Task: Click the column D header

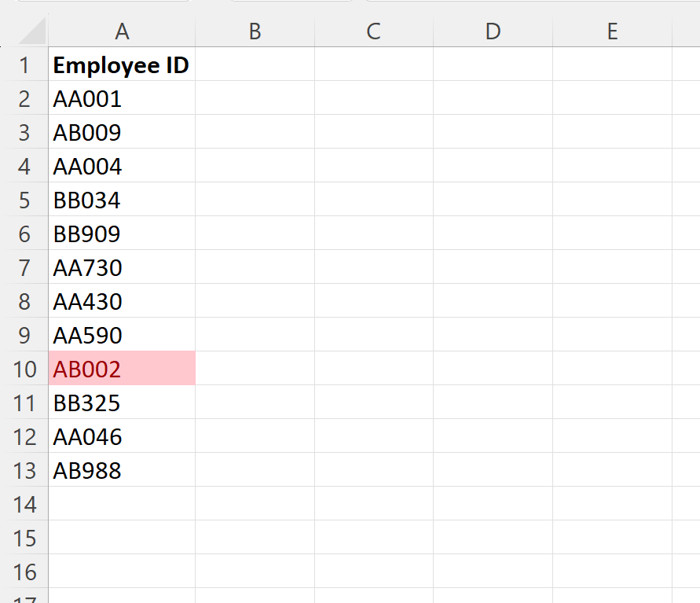Action: (x=493, y=31)
